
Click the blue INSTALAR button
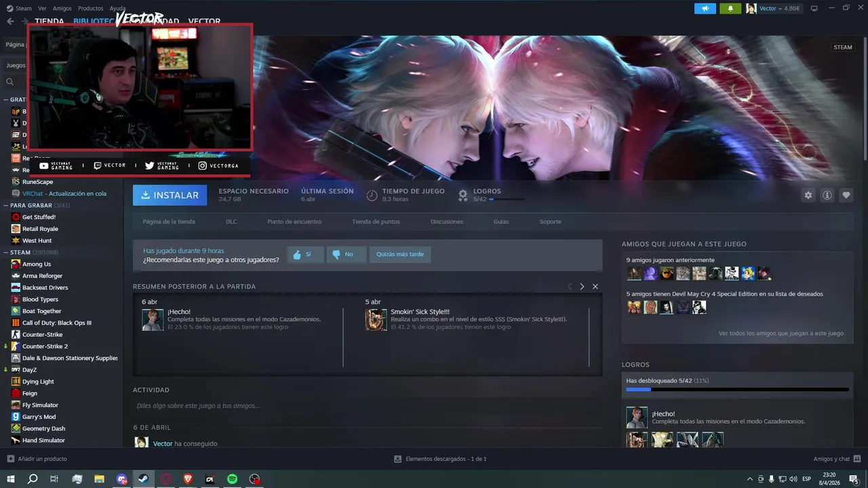170,195
